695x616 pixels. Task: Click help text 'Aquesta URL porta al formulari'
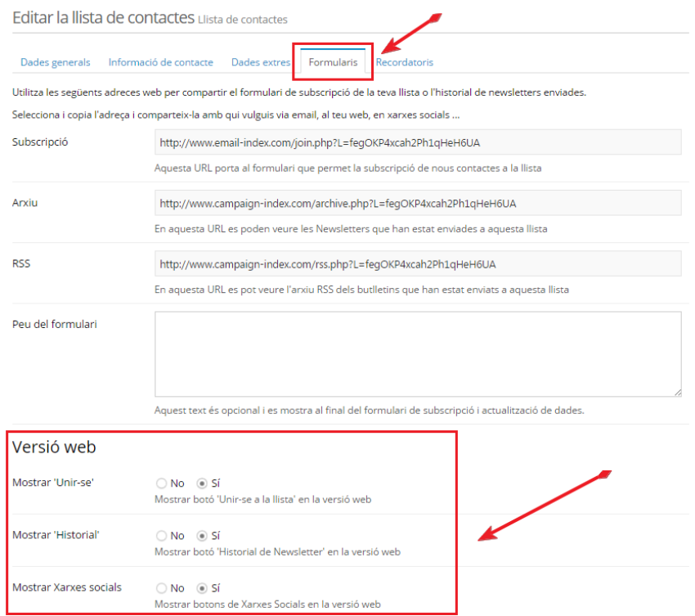[348, 168]
